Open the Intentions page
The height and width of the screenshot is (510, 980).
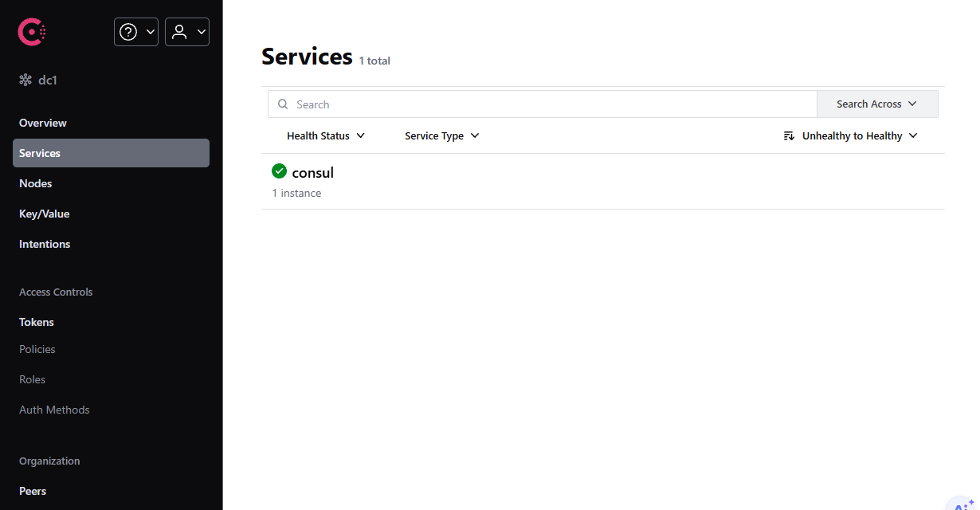(45, 244)
